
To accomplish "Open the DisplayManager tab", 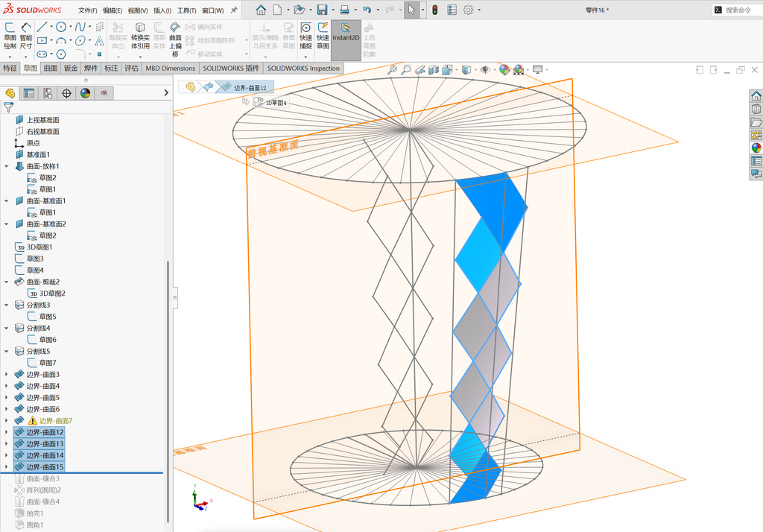I will (x=86, y=93).
